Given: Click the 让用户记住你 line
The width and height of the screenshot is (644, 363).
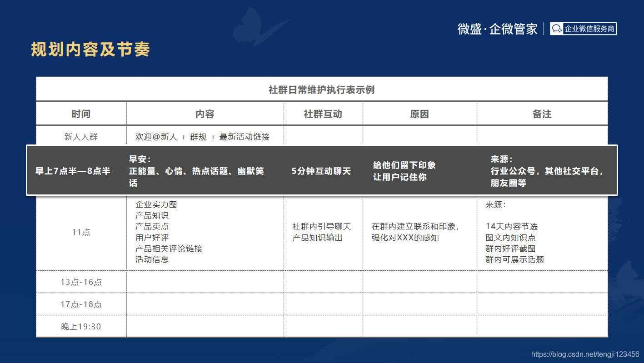Looking at the screenshot, I should click(x=400, y=177).
